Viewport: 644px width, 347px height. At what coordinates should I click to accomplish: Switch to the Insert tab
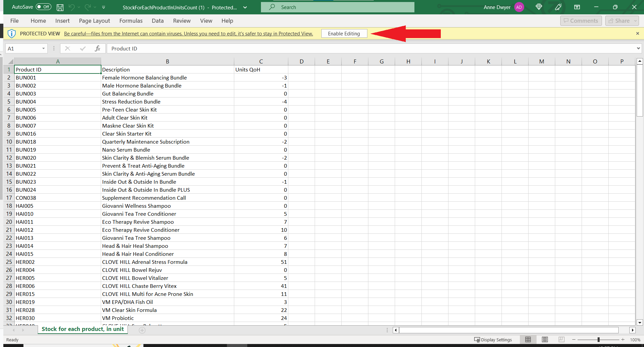click(62, 21)
